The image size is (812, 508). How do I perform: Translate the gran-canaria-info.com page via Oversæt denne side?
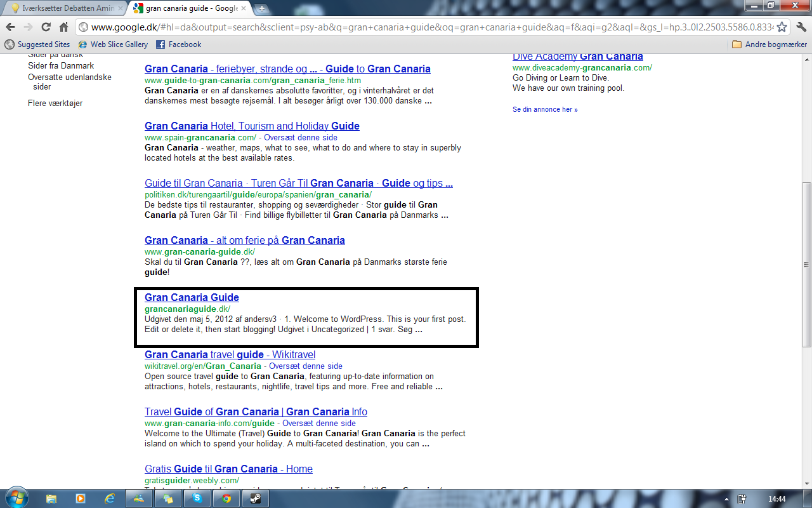[x=319, y=423]
